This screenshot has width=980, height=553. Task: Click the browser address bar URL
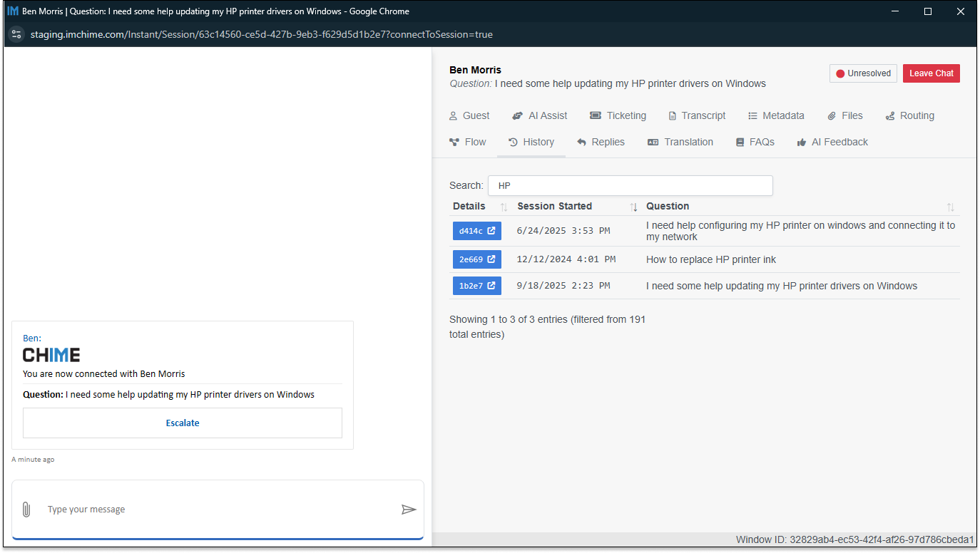[x=262, y=34]
